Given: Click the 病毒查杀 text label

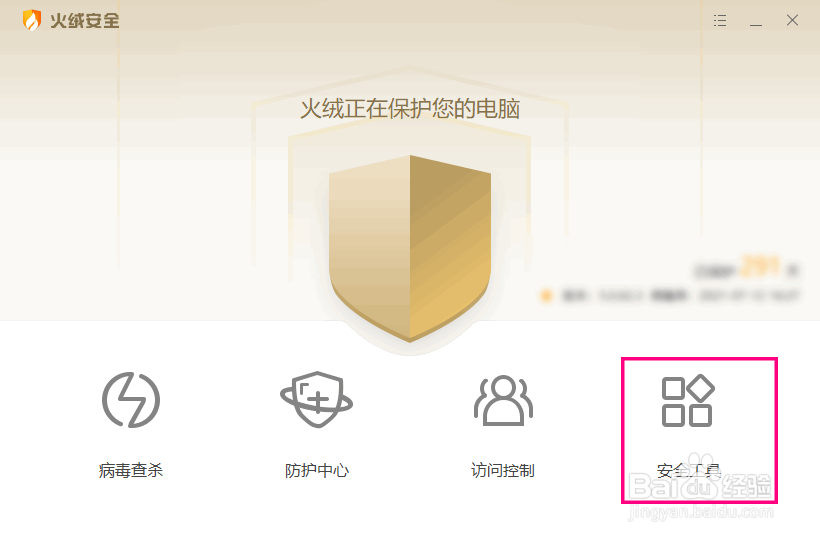Looking at the screenshot, I should [x=131, y=470].
